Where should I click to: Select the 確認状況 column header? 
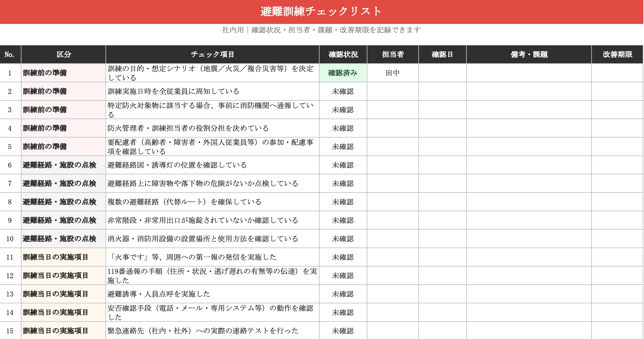[343, 54]
